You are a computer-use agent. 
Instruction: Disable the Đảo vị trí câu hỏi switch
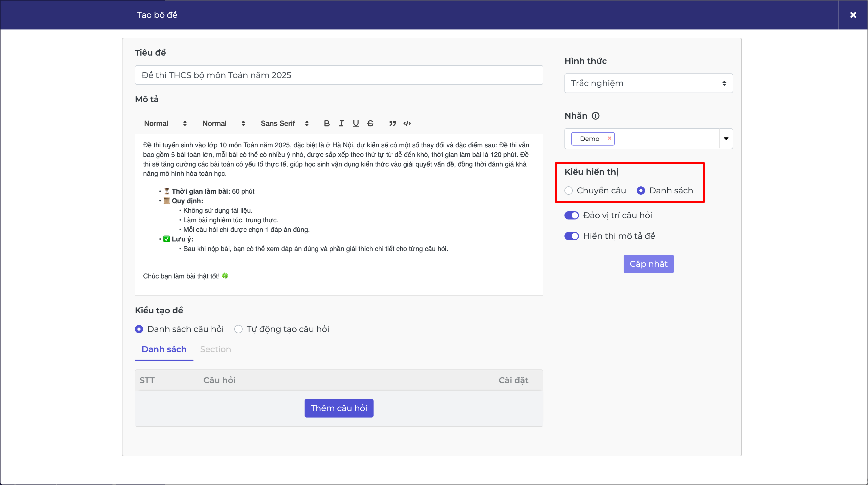(571, 216)
